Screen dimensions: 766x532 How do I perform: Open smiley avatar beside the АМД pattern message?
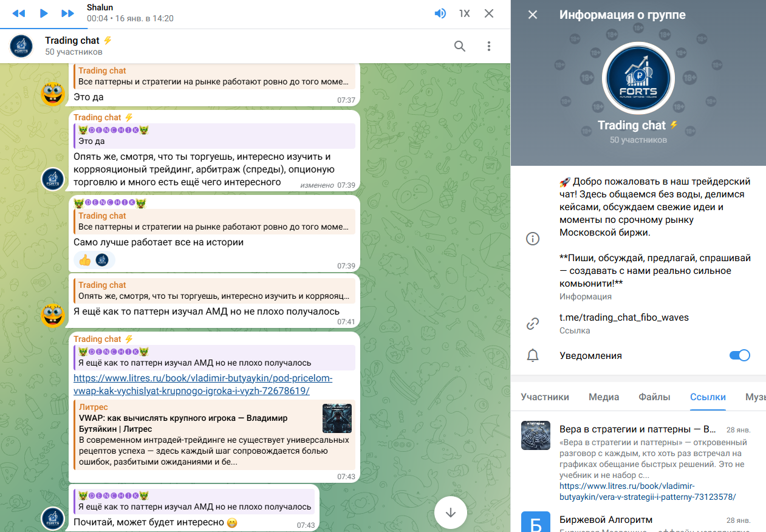(53, 315)
